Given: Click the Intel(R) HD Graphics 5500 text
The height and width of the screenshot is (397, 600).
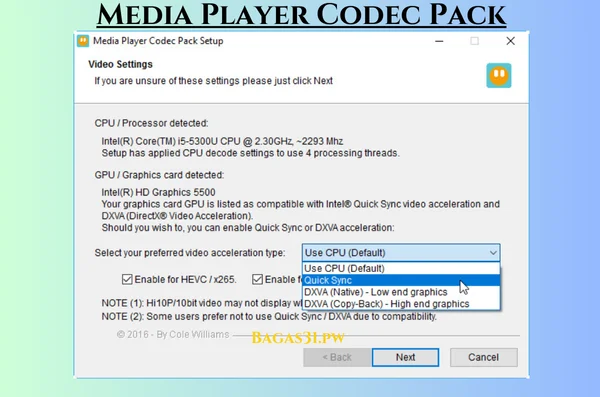Looking at the screenshot, I should [158, 192].
